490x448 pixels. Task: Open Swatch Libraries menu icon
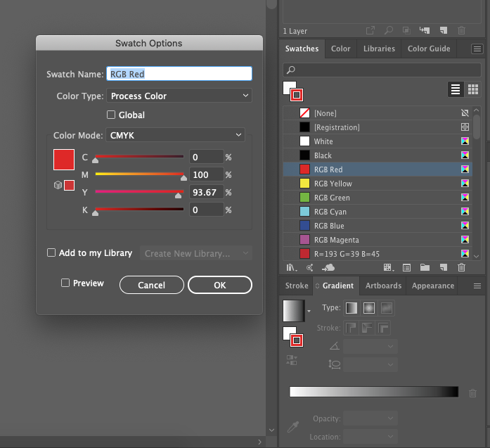tap(292, 268)
